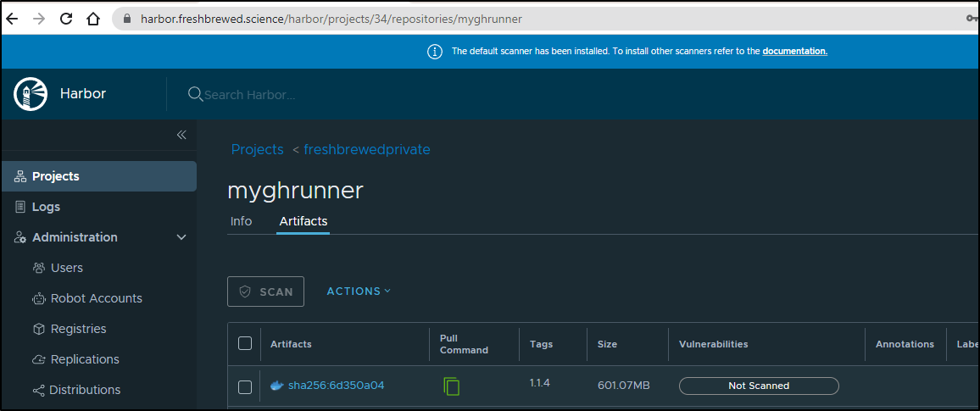Screen dimensions: 980x411
Task: Click the Projects icon in the sidebar
Action: (x=19, y=177)
